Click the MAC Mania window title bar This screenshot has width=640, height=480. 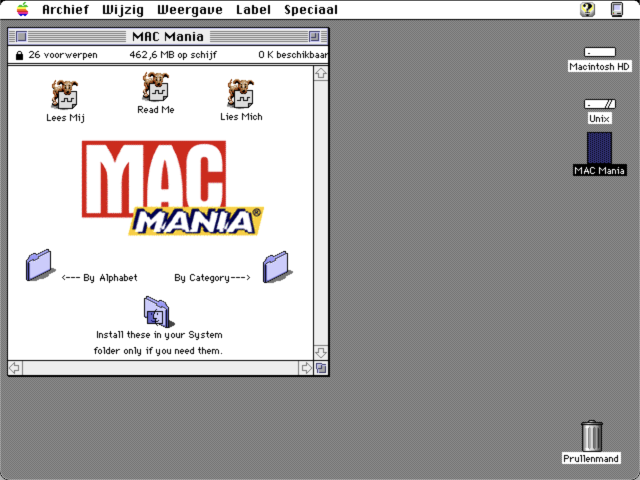tap(168, 36)
